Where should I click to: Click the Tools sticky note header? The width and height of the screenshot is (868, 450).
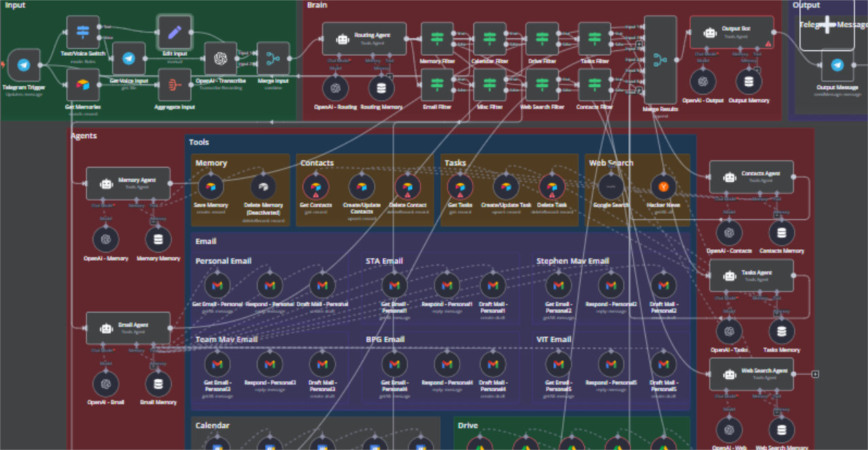click(200, 142)
